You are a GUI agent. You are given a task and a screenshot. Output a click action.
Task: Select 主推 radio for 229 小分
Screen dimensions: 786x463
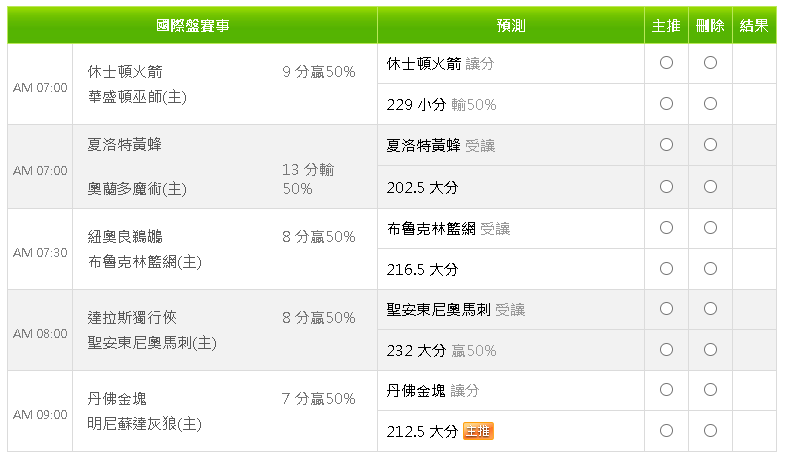tap(666, 104)
